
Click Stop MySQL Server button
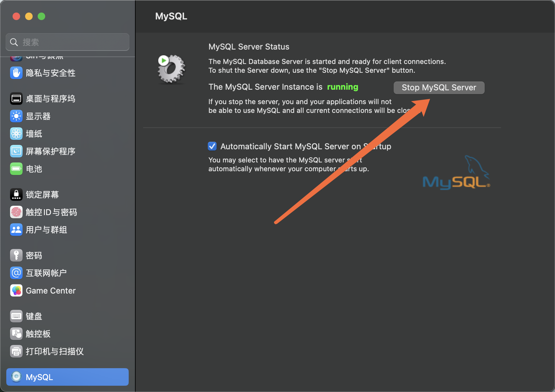439,87
